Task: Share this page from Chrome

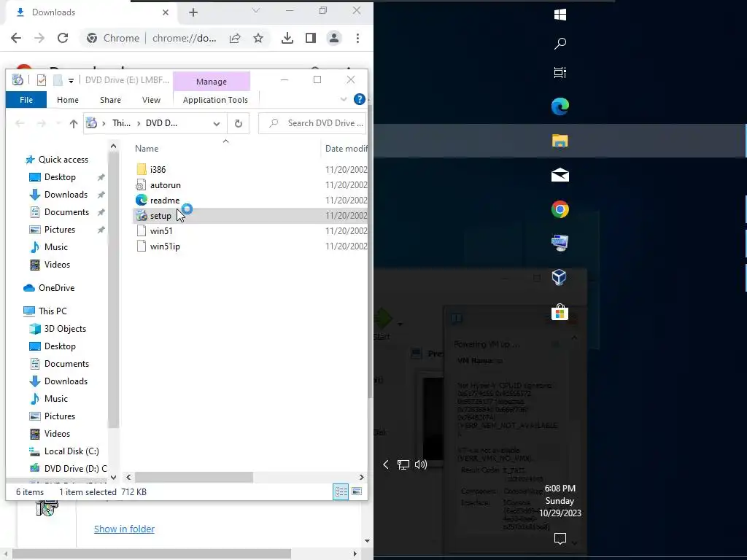Action: [x=235, y=38]
